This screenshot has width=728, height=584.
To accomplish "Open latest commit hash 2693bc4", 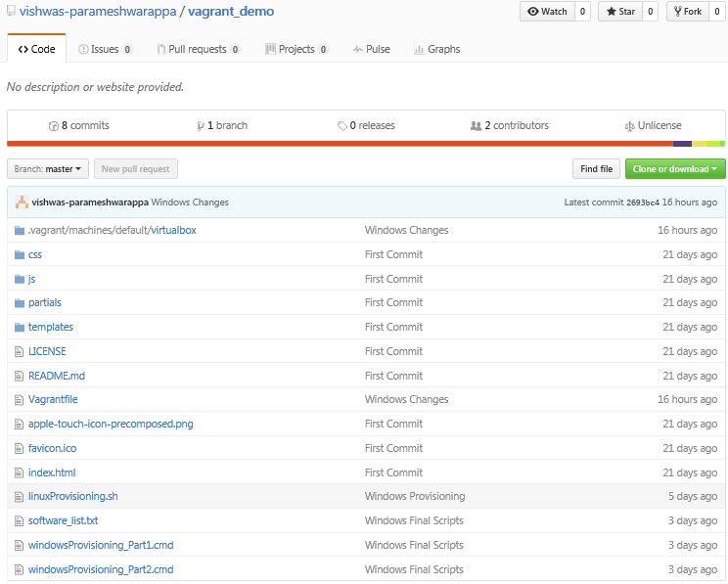I will pos(643,202).
